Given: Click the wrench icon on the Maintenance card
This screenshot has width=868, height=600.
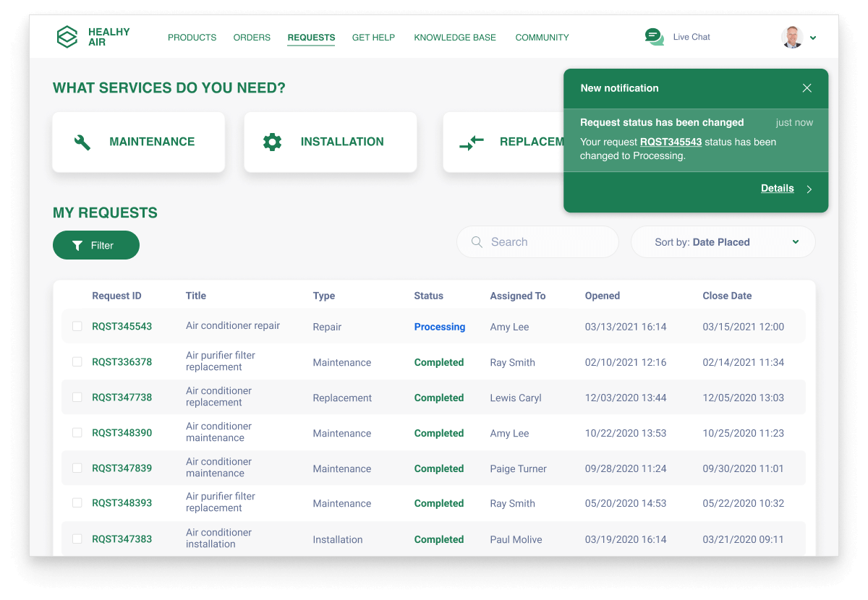Looking at the screenshot, I should [x=82, y=142].
